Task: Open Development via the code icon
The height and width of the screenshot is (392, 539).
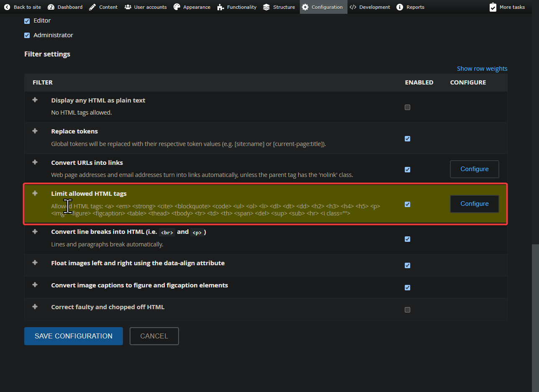Action: (x=352, y=7)
